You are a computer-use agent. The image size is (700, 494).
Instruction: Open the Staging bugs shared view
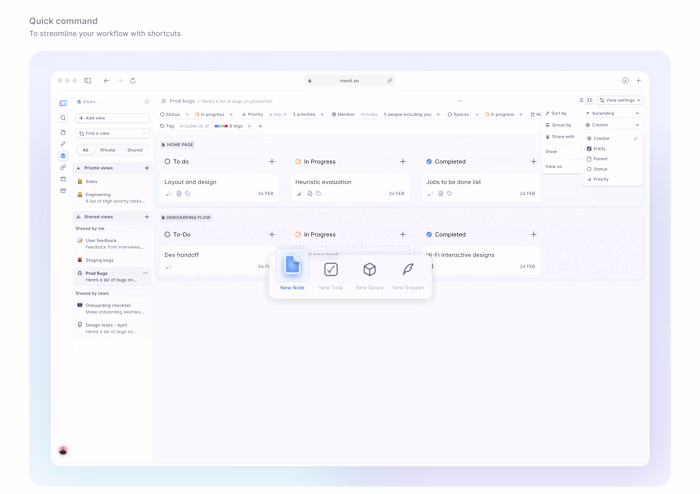(x=112, y=260)
